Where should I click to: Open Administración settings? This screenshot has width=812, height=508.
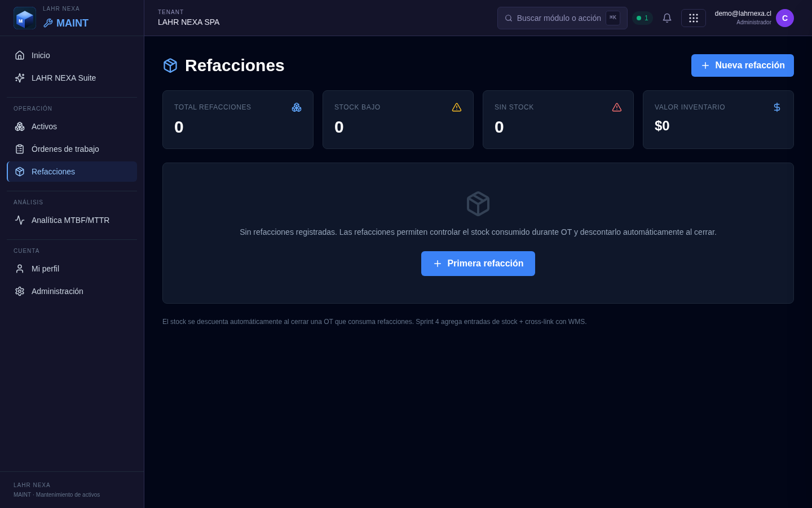coord(72,291)
